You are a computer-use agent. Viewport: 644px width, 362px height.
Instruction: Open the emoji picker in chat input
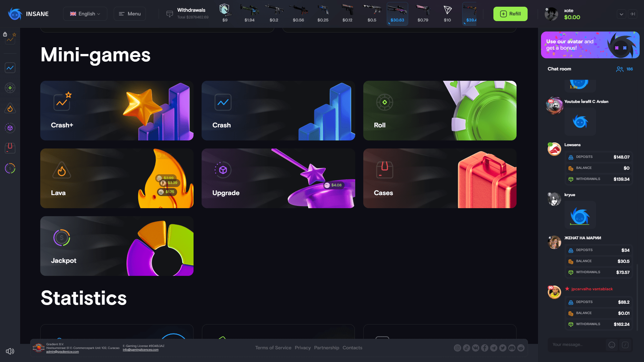click(x=611, y=345)
